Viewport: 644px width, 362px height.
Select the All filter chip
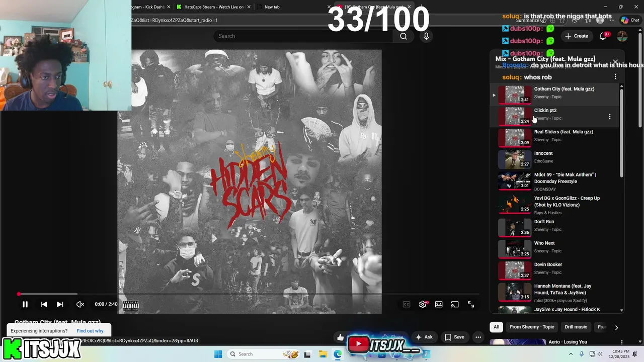496,327
